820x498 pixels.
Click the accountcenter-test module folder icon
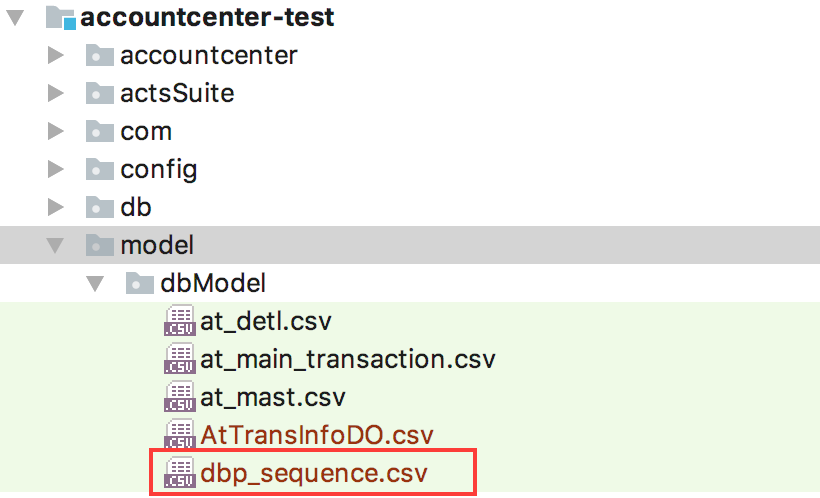point(61,17)
